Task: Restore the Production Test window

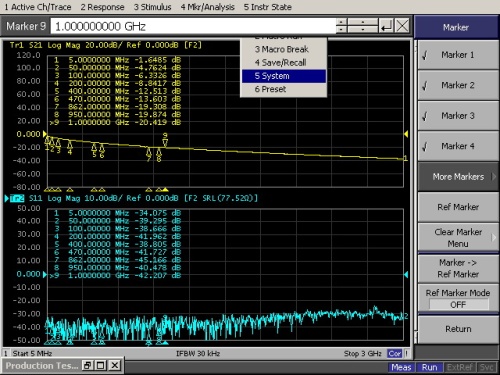Action: click(x=87, y=366)
